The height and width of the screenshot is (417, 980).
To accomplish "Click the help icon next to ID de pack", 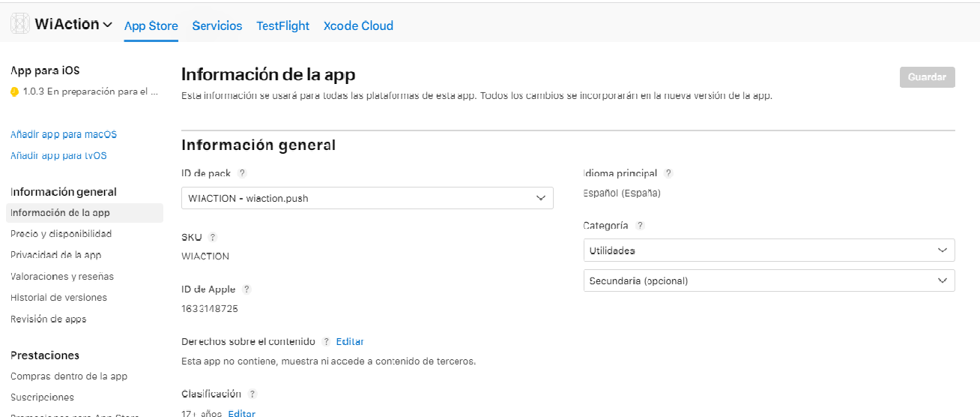I will click(242, 173).
